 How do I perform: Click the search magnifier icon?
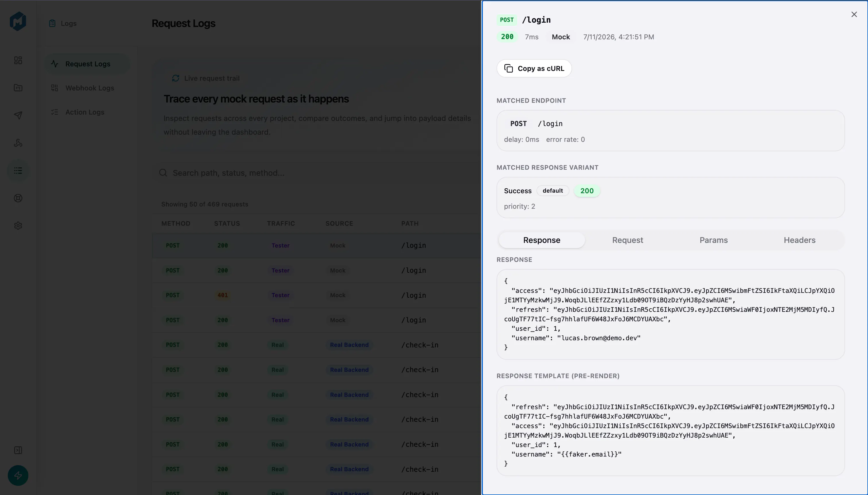[x=163, y=173]
